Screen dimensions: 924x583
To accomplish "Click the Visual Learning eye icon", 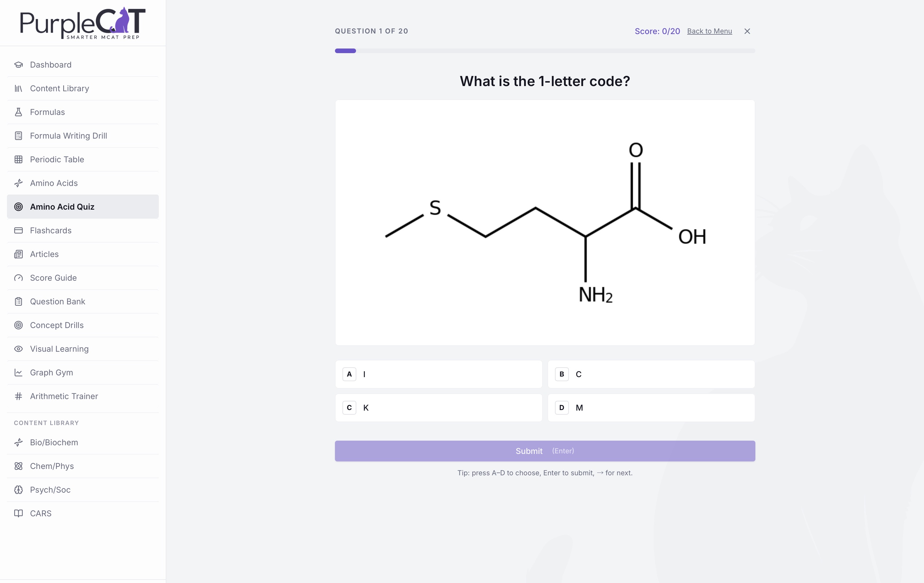I will coord(18,349).
